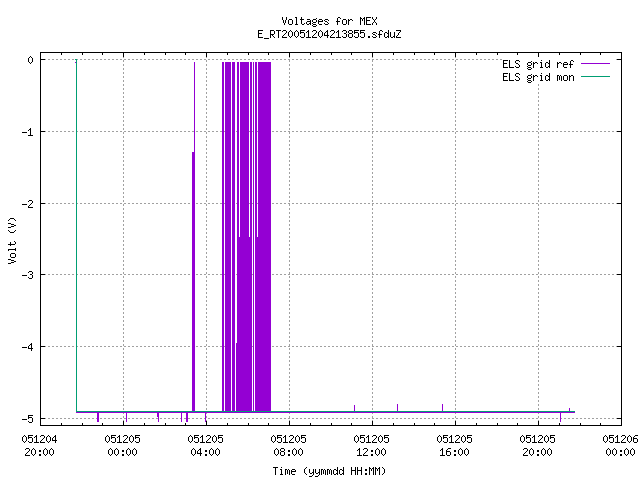
Task: Click the purple ELS grid ref legend line
Action: [595, 64]
